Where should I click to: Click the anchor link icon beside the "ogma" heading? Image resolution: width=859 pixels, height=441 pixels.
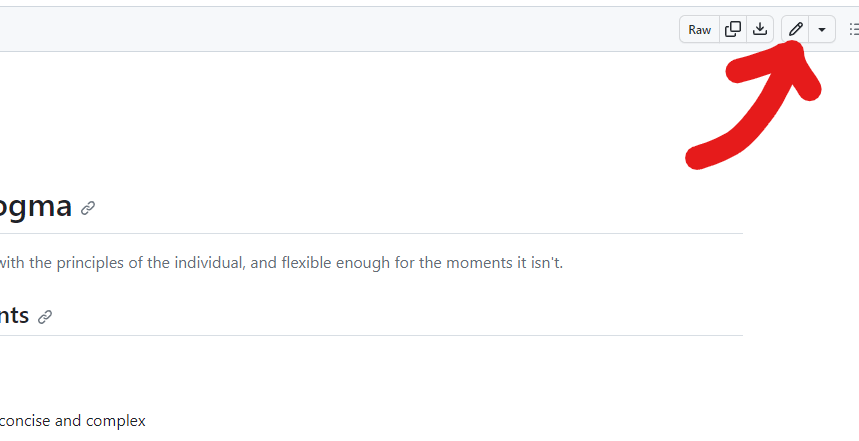coord(88,208)
